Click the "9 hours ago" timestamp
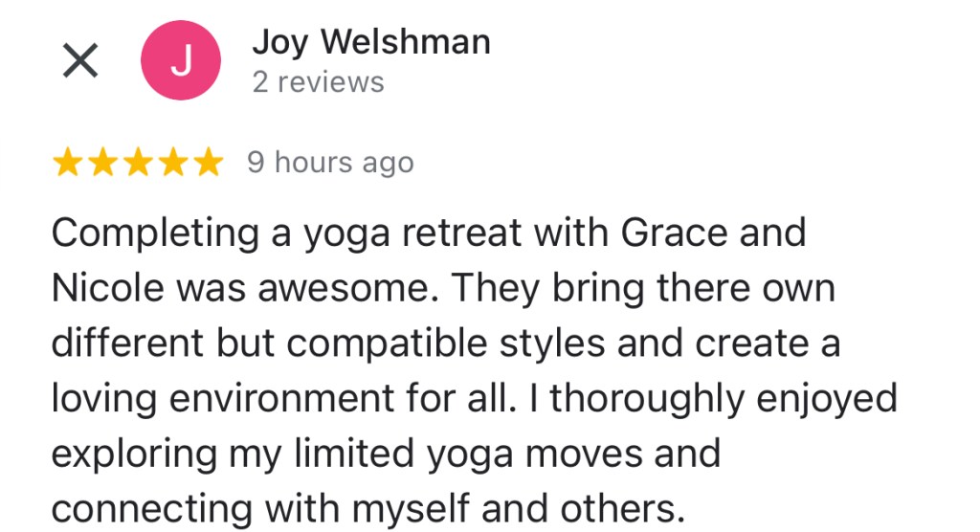This screenshot has height=532, width=980. pos(330,164)
